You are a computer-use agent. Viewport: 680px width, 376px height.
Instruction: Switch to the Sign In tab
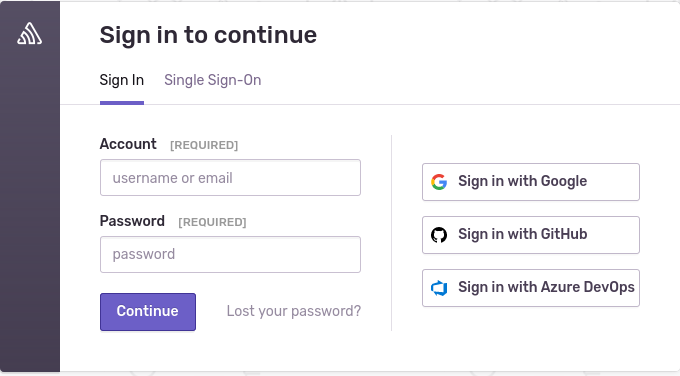[122, 80]
